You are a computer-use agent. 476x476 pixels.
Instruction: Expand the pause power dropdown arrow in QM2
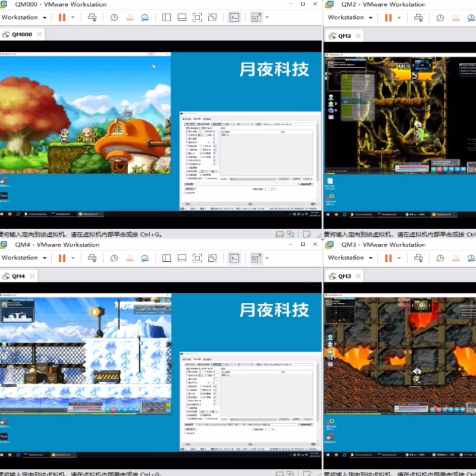pyautogui.click(x=399, y=17)
